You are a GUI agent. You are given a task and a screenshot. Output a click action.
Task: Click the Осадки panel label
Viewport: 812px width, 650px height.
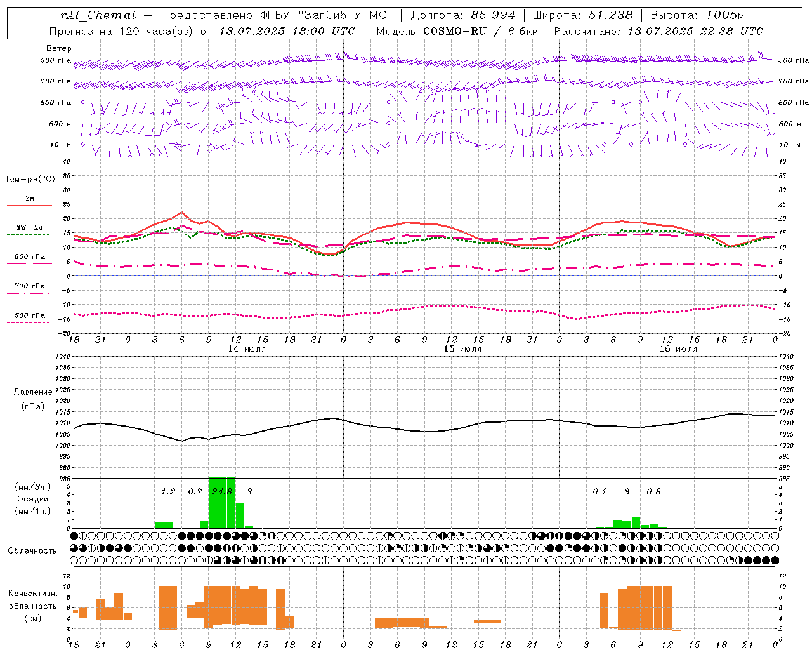pyautogui.click(x=32, y=499)
